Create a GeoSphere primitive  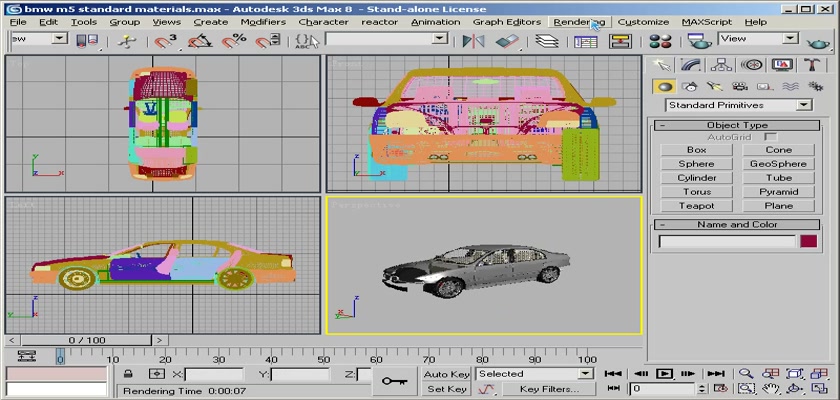pos(778,164)
